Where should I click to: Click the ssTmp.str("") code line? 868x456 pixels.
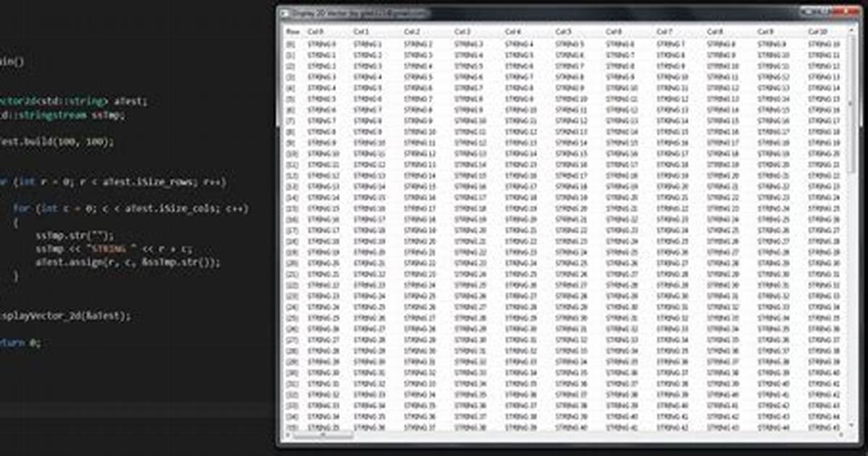coord(75,235)
